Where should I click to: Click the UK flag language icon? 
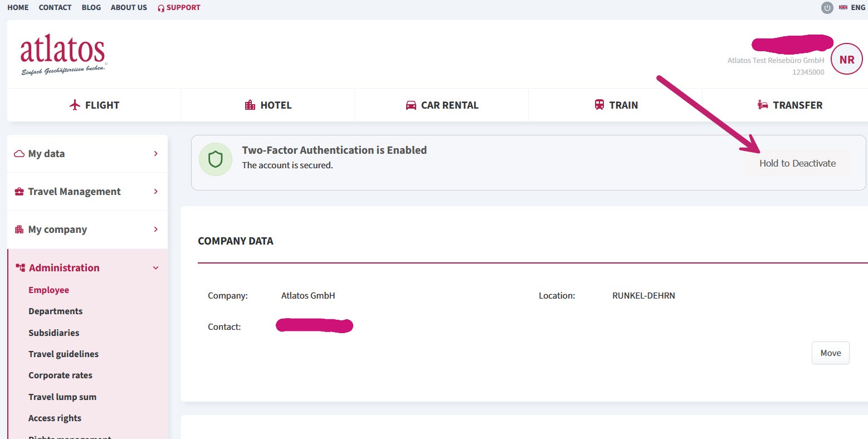point(843,7)
